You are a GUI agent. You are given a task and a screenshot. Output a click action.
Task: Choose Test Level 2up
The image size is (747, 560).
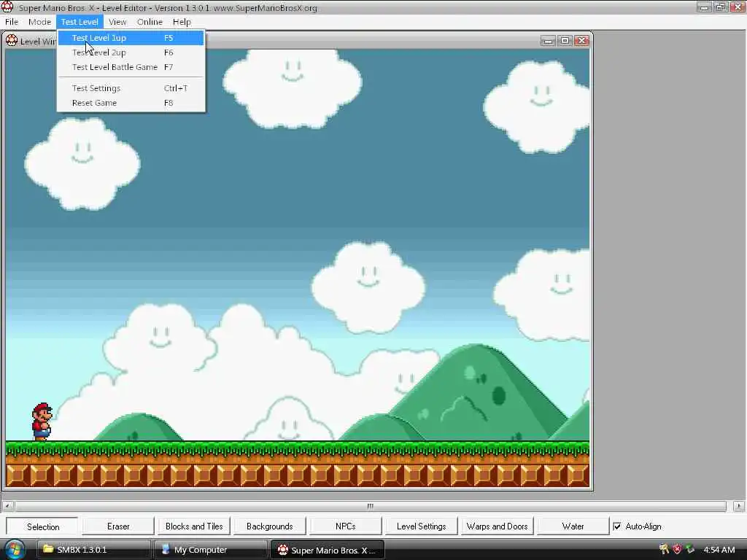(131, 52)
